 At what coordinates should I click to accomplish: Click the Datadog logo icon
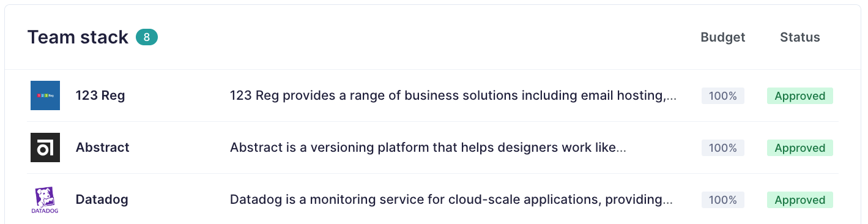(x=45, y=200)
